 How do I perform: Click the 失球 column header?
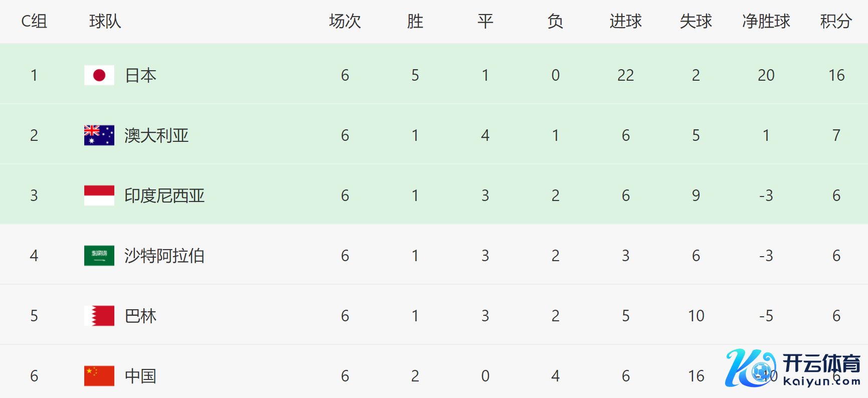(x=696, y=21)
